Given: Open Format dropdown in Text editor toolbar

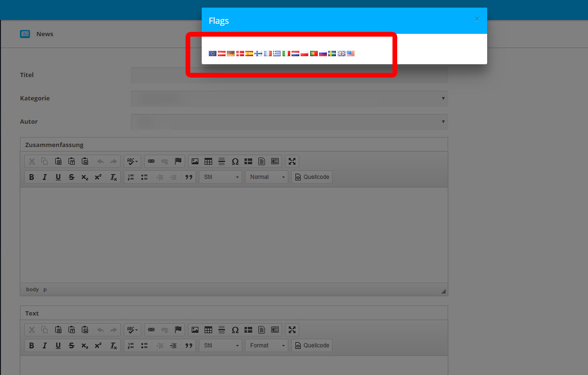Looking at the screenshot, I should tap(266, 345).
